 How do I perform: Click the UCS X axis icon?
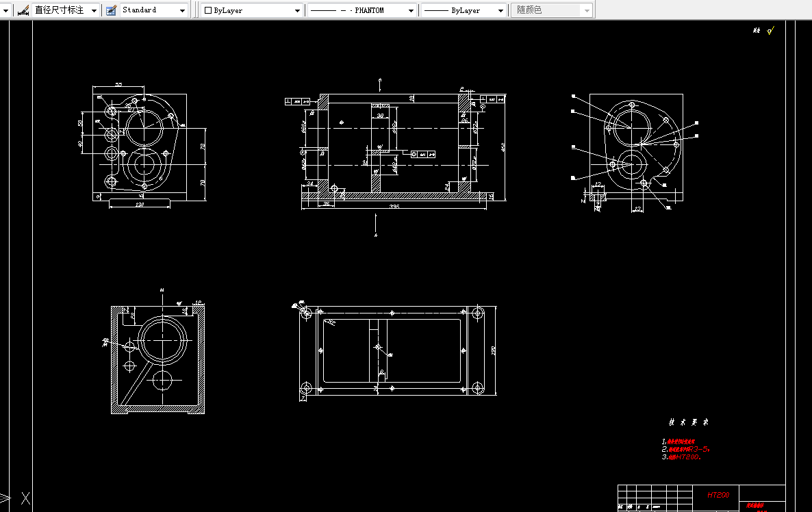coord(25,498)
